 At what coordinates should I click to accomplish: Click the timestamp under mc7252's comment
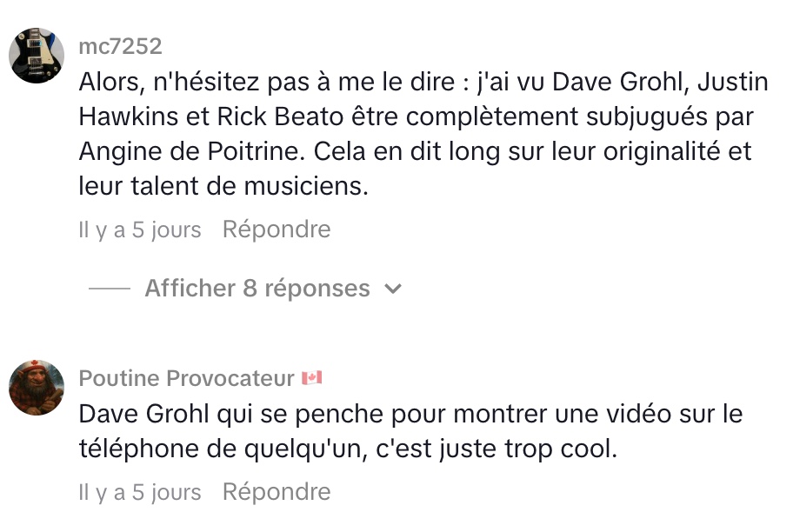140,230
